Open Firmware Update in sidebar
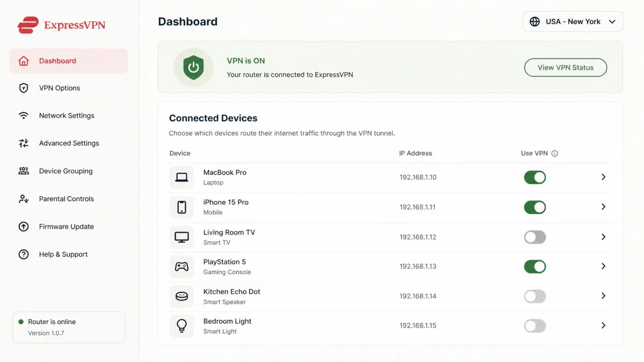The height and width of the screenshot is (362, 644). click(x=69, y=226)
